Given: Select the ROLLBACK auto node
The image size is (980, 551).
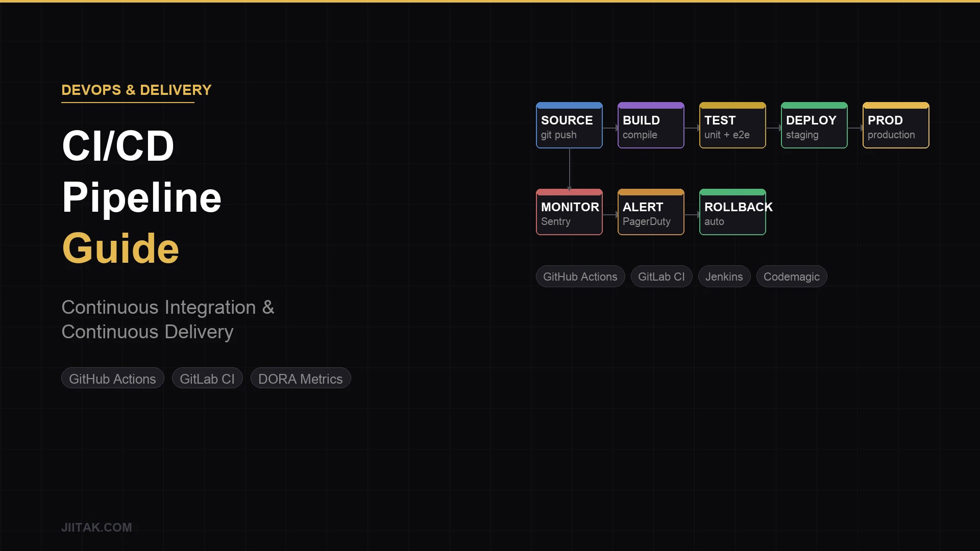Looking at the screenshot, I should tap(732, 212).
